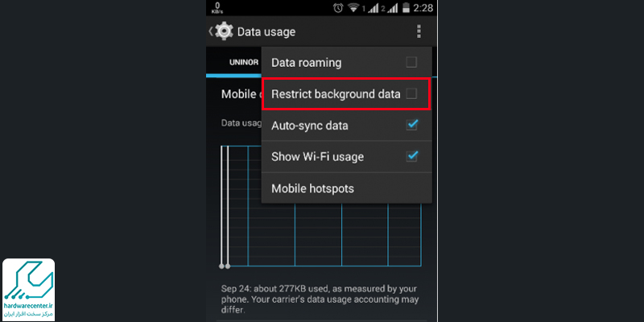This screenshot has width=644, height=322.
Task: Disable the Show Wi-Fi usage checkbox
Action: 411,156
